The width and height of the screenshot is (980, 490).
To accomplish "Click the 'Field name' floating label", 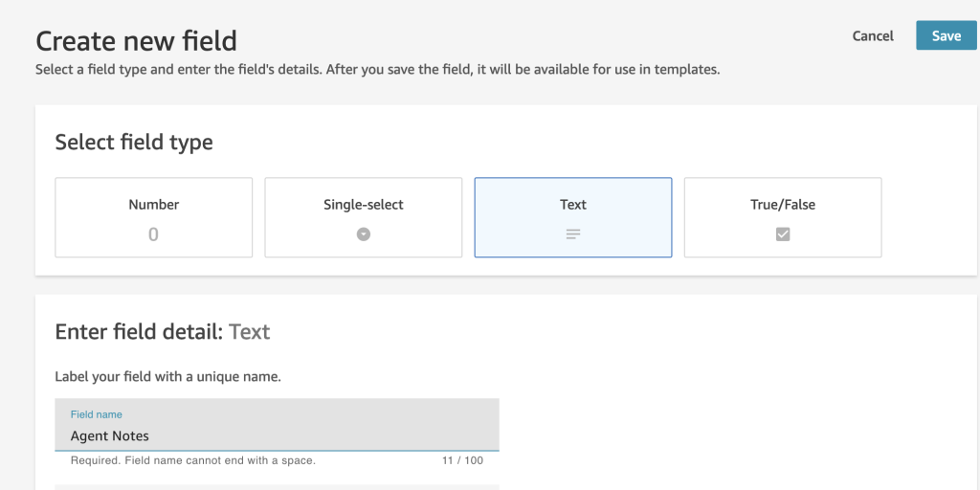I will (96, 414).
